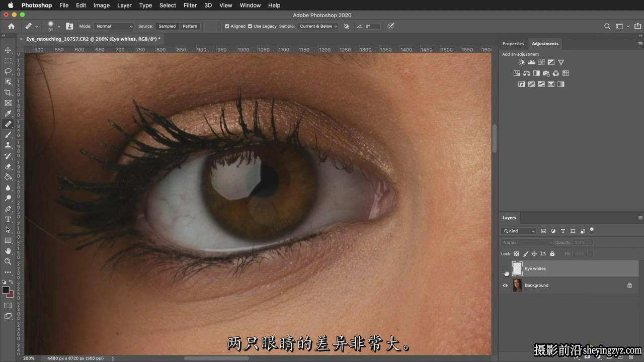
Task: Select the Clone Stamp tool
Action: coord(8,145)
